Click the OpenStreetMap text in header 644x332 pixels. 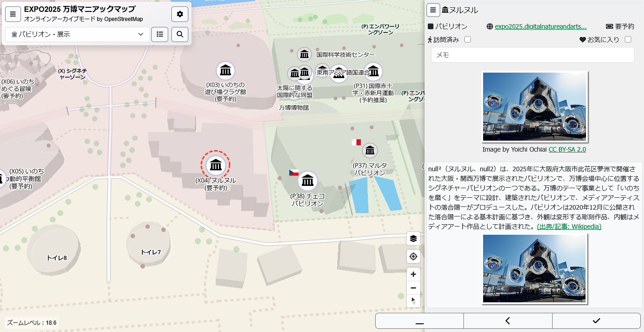[123, 19]
